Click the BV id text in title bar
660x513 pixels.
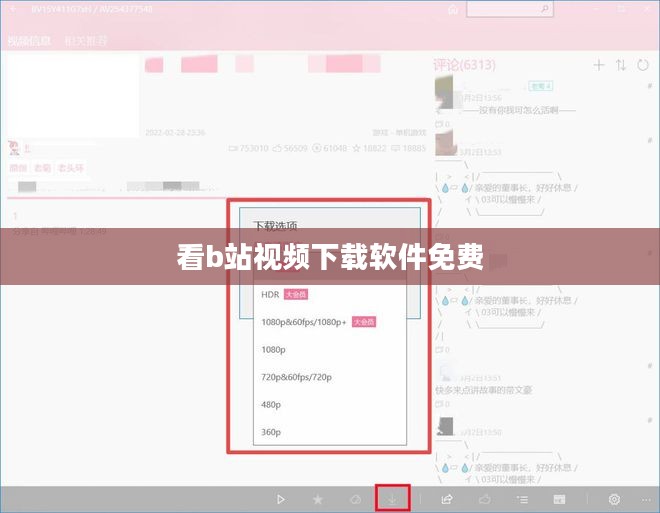click(92, 9)
